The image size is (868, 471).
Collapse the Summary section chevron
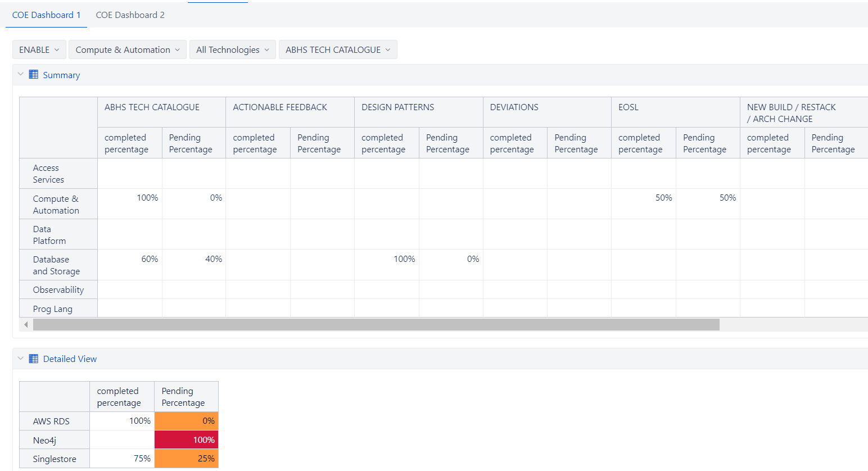click(x=20, y=73)
